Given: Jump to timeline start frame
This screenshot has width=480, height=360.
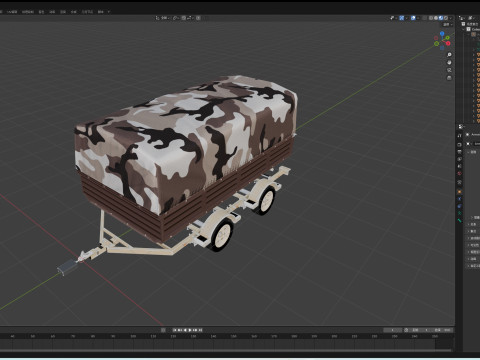Looking at the screenshot, I should 176,330.
